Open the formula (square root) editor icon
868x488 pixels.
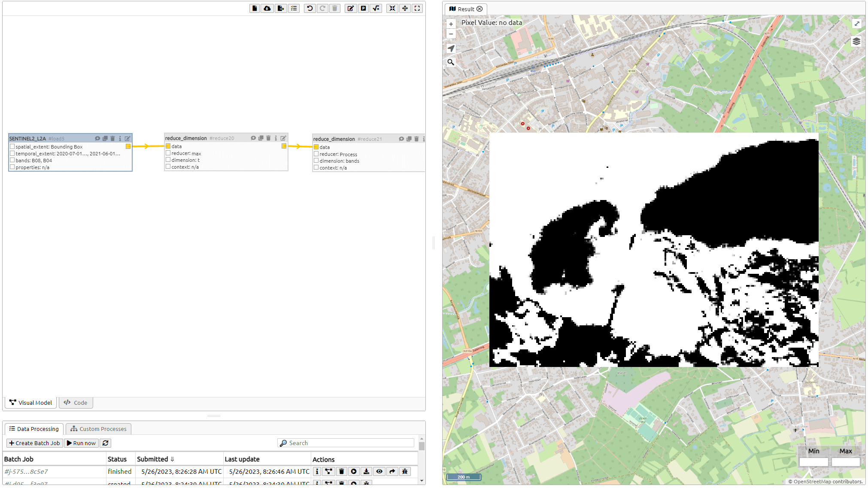(x=376, y=8)
